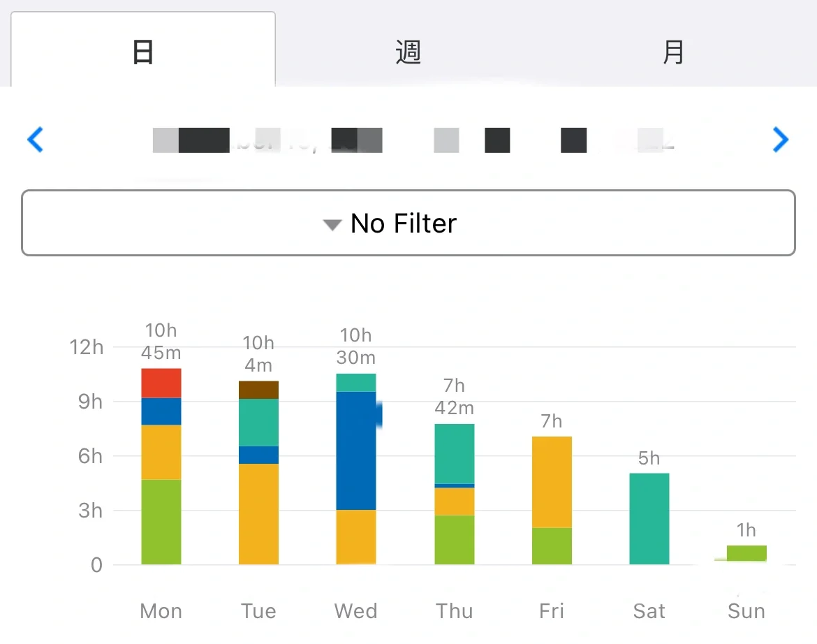Click the red segment of Monday's bar

[161, 383]
